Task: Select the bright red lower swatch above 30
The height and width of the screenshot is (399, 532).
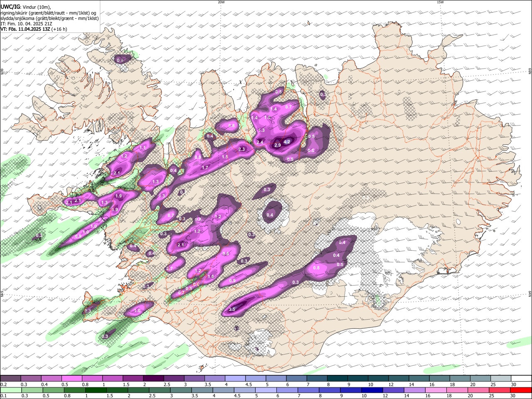Action: [x=520, y=390]
